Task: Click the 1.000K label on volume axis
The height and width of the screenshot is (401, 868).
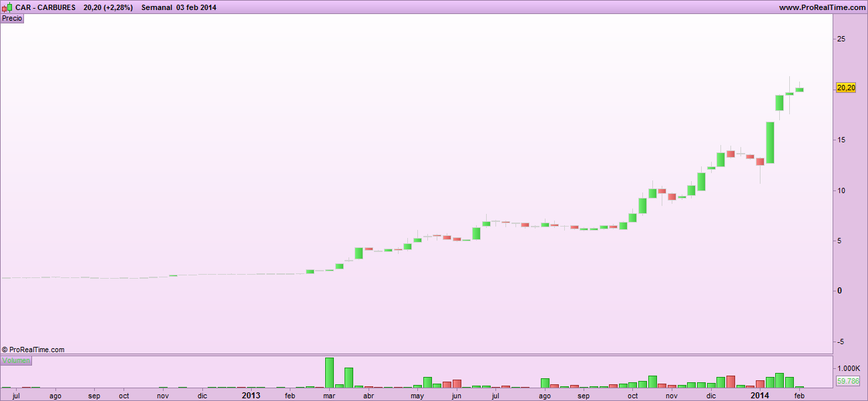Action: (847, 369)
